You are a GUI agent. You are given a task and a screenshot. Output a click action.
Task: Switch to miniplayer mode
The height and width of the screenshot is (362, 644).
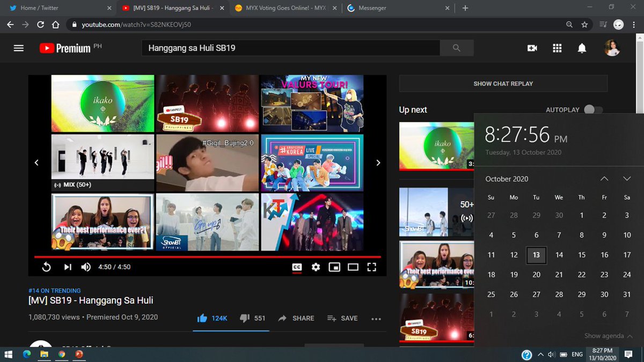coord(334,267)
